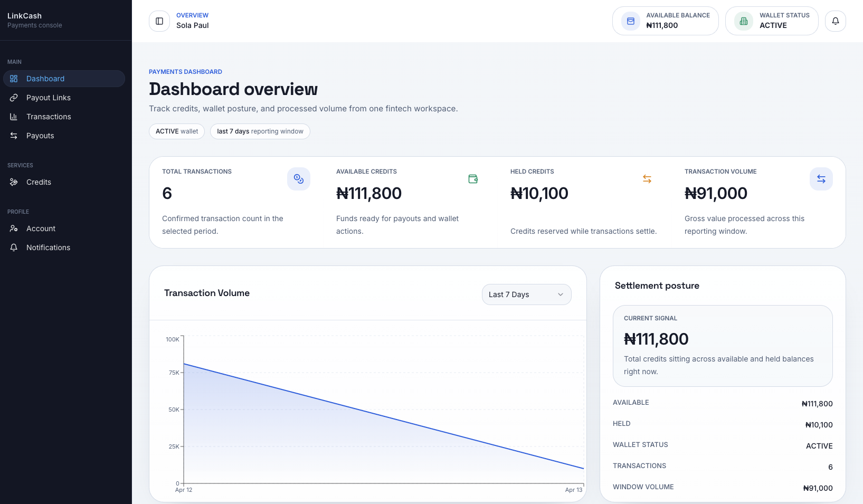Select Notifications in sidebar menu
Viewport: 863px width, 504px height.
(x=48, y=248)
